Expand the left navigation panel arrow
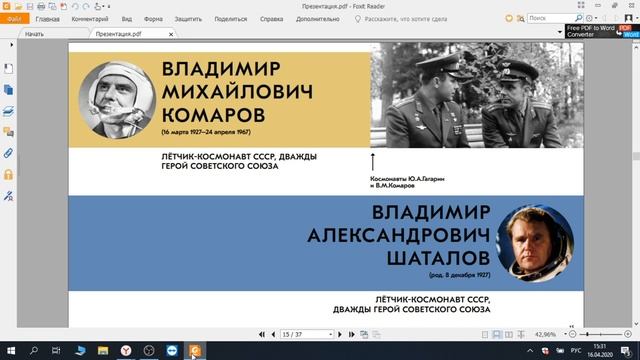The height and width of the screenshot is (360, 640). point(11,44)
